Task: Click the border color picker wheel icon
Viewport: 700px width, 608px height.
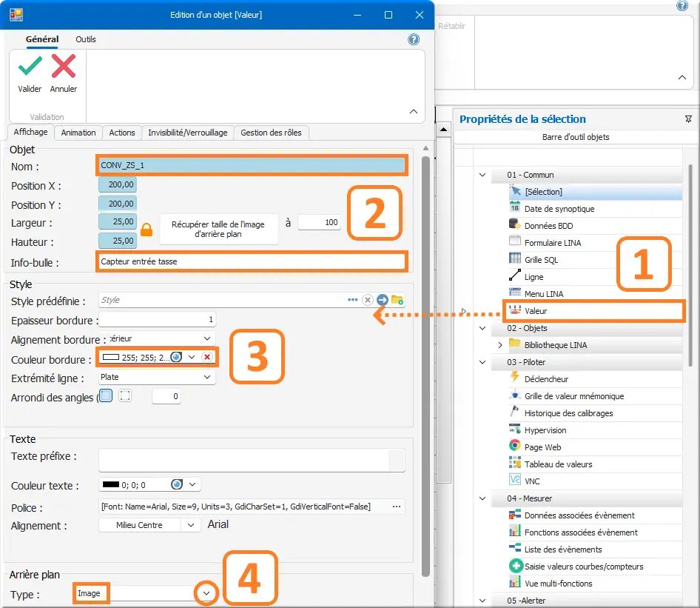Action: click(177, 357)
